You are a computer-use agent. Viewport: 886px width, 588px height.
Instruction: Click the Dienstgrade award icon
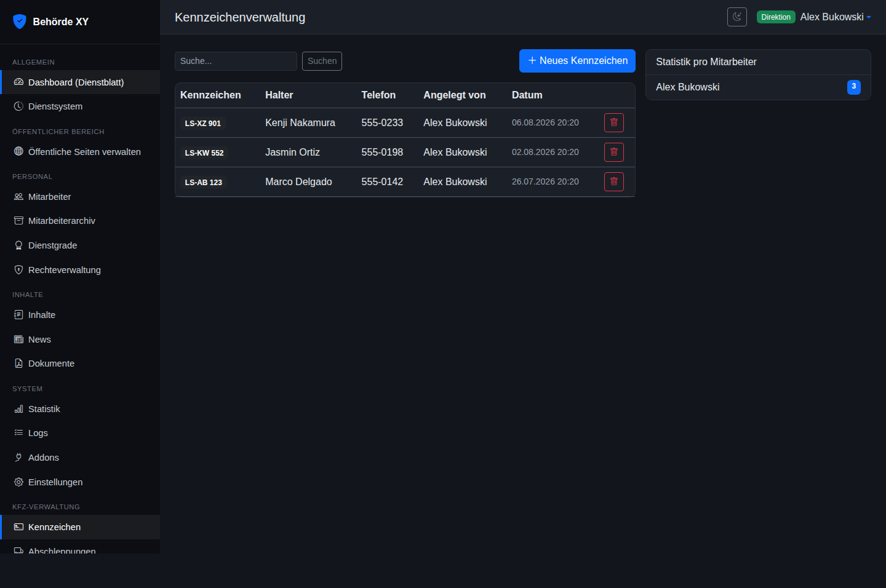(x=18, y=245)
